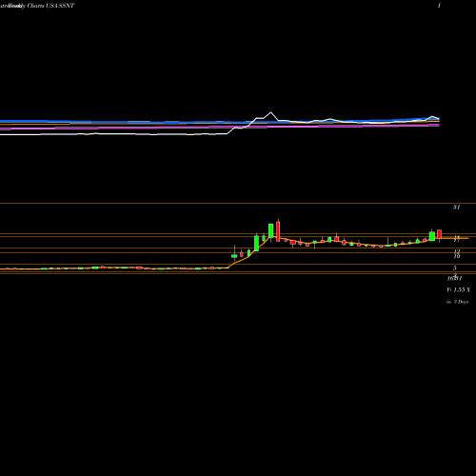Select the last red candlestick on the right

pyautogui.click(x=439, y=234)
